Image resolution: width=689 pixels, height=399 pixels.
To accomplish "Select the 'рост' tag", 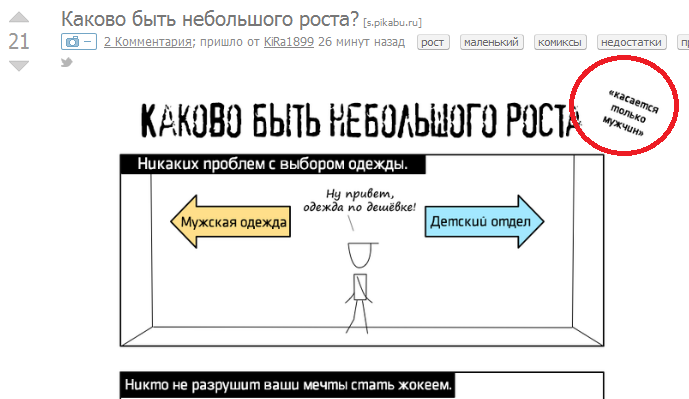I will click(433, 42).
